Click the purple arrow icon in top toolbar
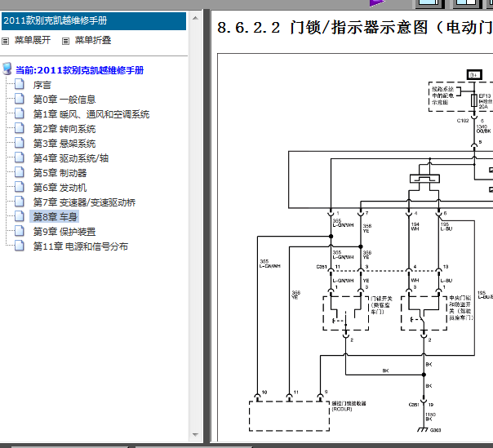The image size is (493, 448). tap(377, 3)
